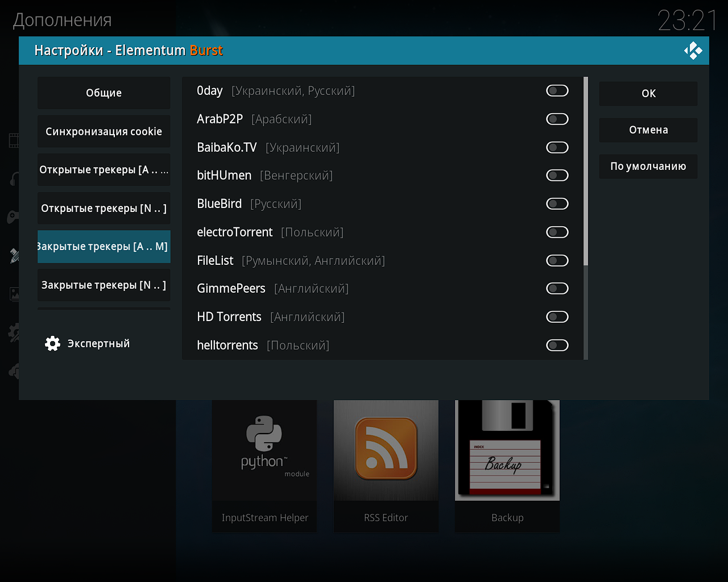Open the Backup floppy disk add-on icon

pos(507,450)
